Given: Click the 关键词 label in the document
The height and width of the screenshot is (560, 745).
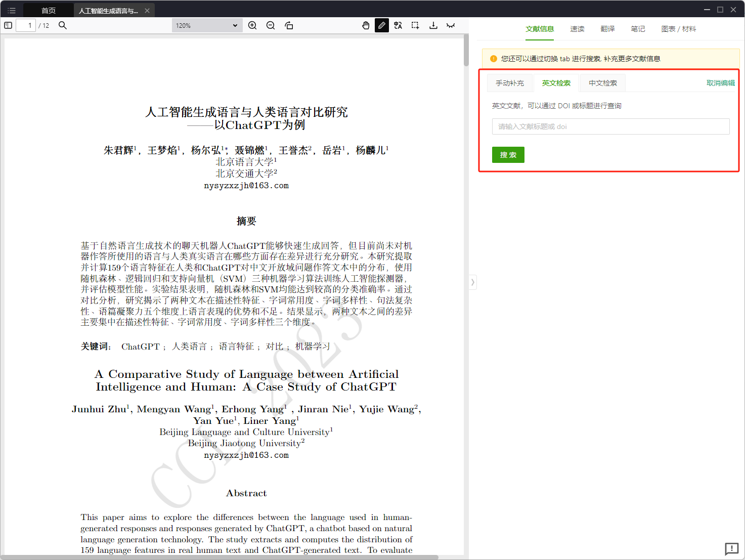Looking at the screenshot, I should click(96, 347).
